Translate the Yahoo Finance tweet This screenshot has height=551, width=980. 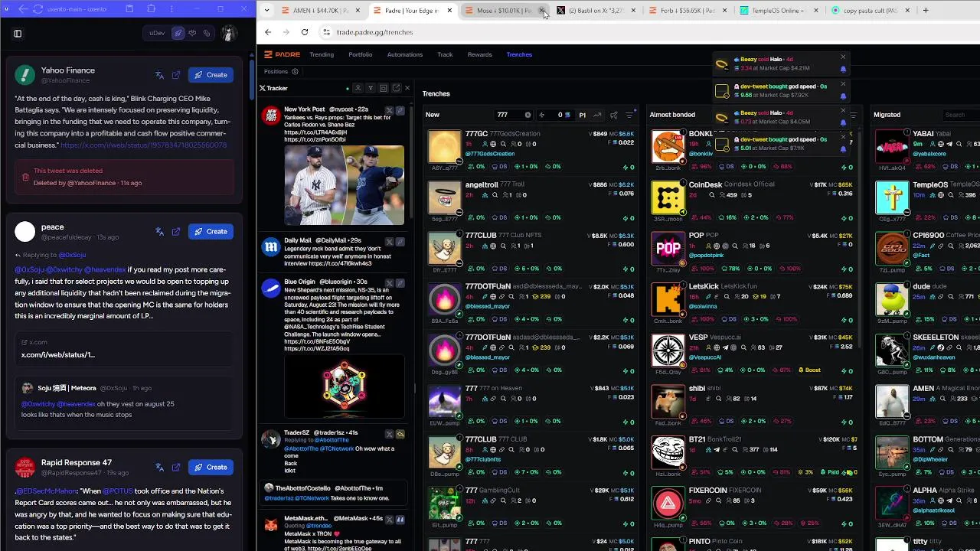[159, 75]
